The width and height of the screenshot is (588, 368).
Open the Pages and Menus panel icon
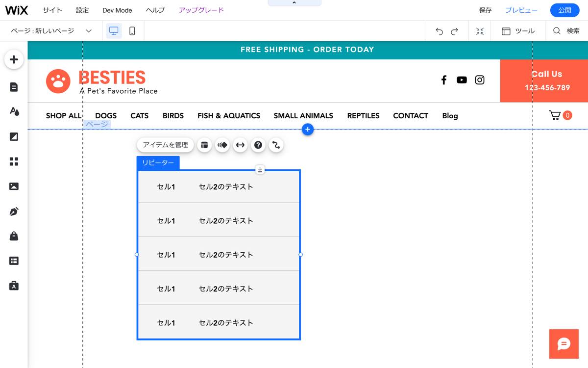[x=14, y=86]
